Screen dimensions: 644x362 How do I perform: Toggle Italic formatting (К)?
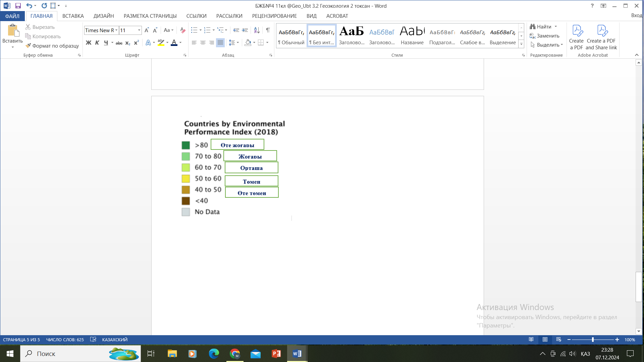pyautogui.click(x=97, y=43)
